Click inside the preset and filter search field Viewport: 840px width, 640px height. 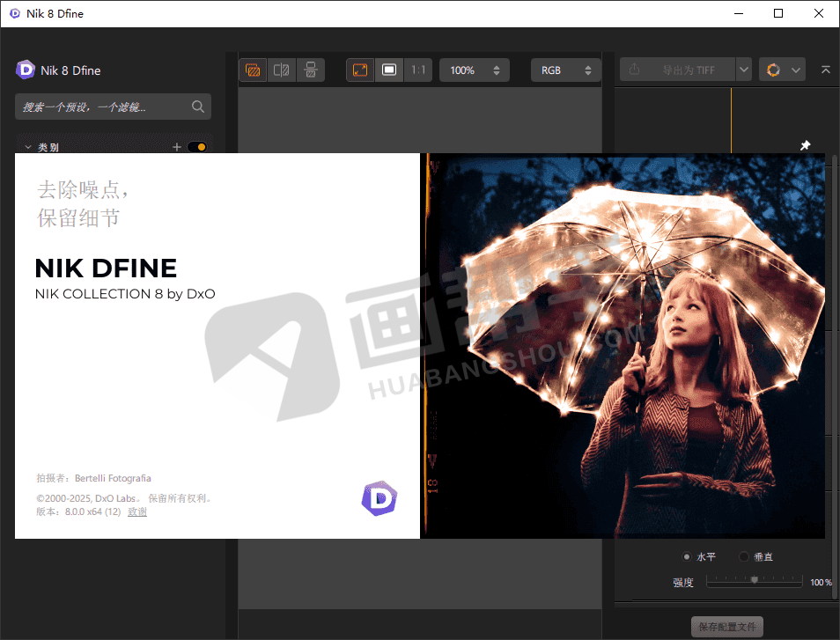(113, 107)
